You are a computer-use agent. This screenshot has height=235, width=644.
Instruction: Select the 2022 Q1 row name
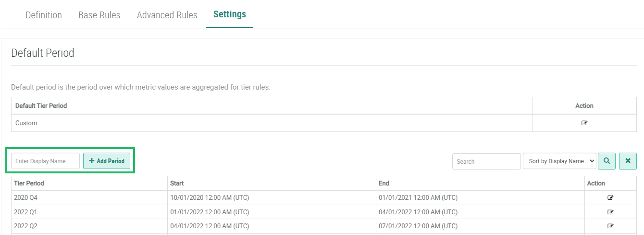(x=25, y=212)
